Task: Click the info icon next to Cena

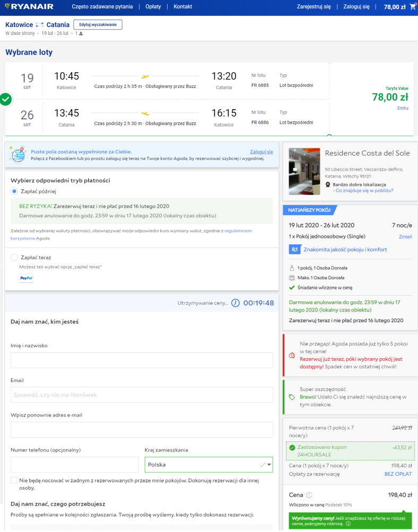Action: 309,495
